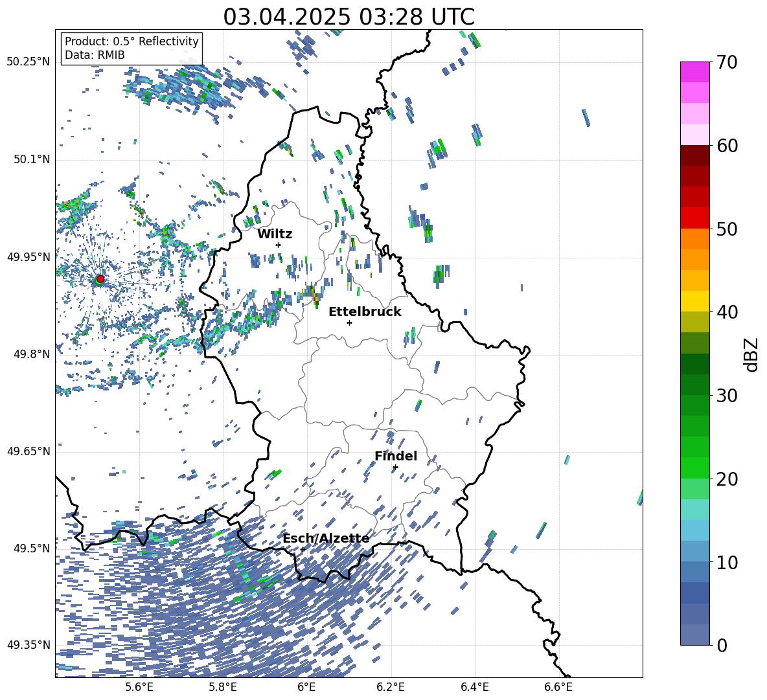767x700 pixels.
Task: Click the cross marker below the Findel label
Action: point(395,468)
